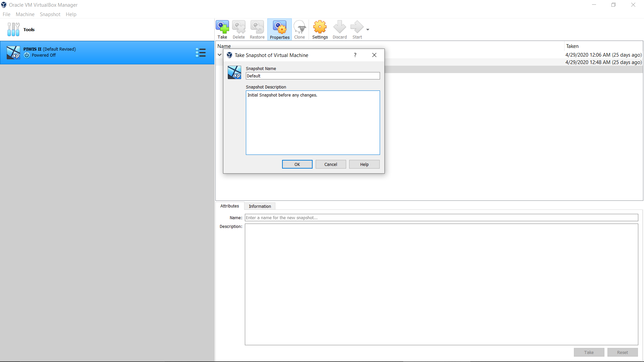Open the PIWIS II machine tools list icon
Image resolution: width=644 pixels, height=362 pixels.
[201, 53]
